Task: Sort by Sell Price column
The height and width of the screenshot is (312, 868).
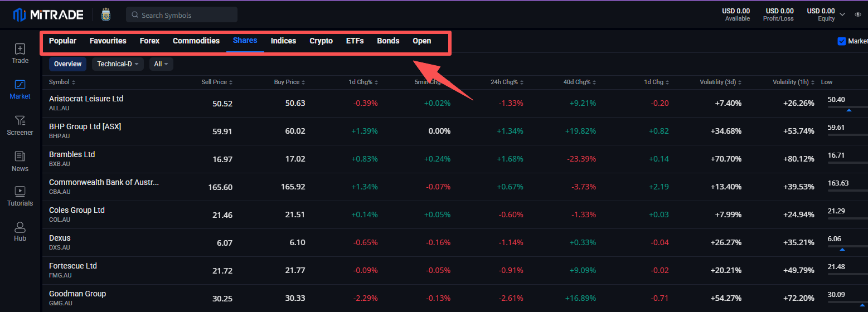Action: [x=217, y=82]
